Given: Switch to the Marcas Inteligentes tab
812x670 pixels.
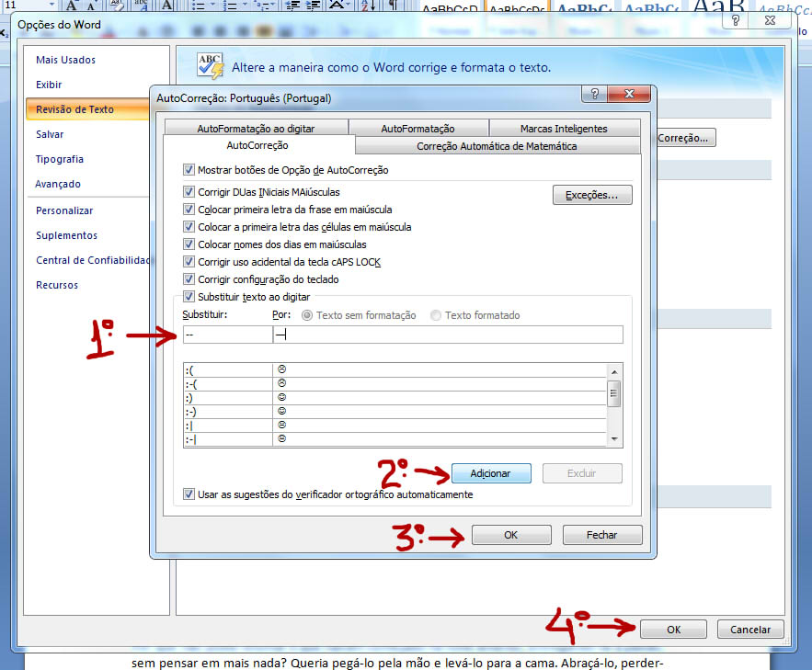Looking at the screenshot, I should coord(564,129).
